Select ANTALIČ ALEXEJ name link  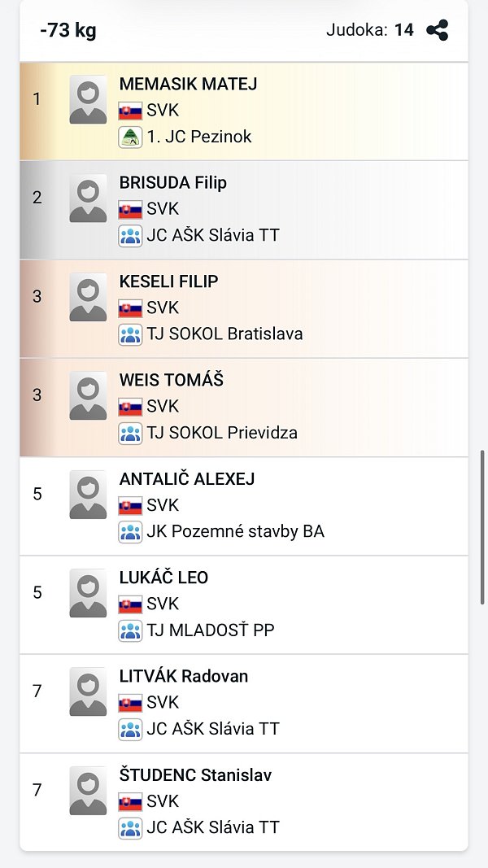point(186,479)
